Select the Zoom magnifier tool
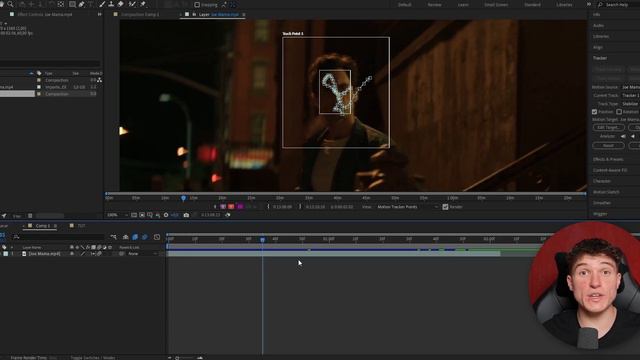This screenshot has height=360, width=640. pyautogui.click(x=11, y=4)
